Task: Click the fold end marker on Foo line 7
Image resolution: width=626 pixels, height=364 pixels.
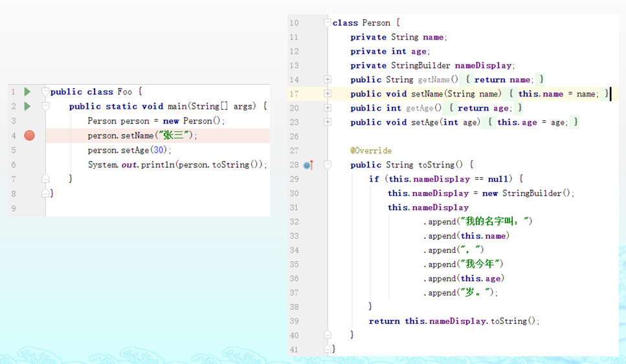Action: point(45,178)
